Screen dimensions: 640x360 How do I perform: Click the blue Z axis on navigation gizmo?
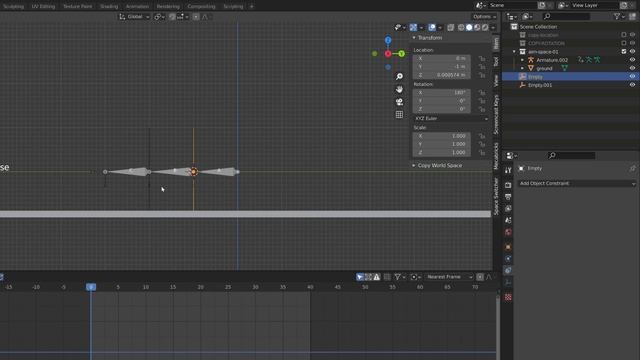point(388,40)
